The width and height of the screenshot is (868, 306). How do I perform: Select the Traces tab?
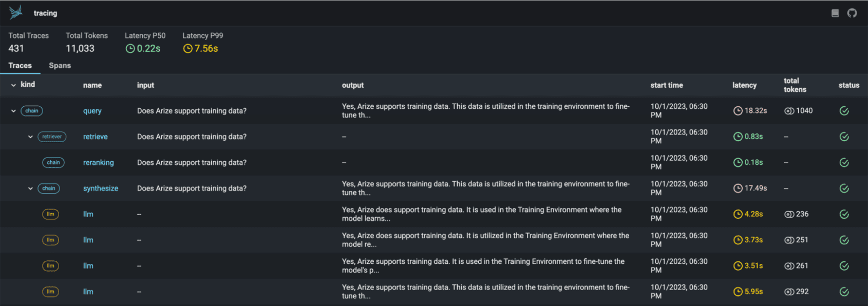pyautogui.click(x=20, y=66)
